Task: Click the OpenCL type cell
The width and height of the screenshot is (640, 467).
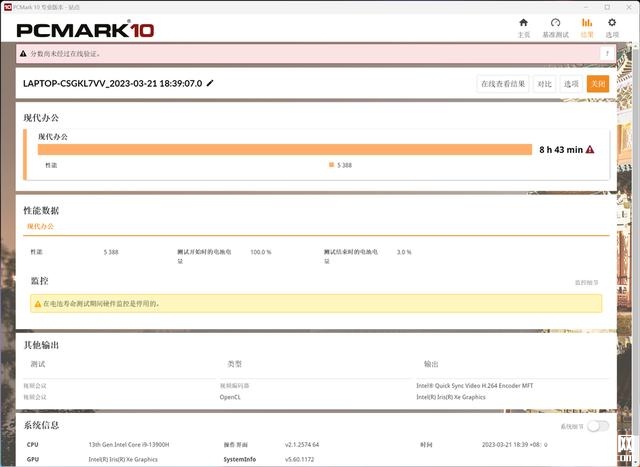Action: pos(230,397)
